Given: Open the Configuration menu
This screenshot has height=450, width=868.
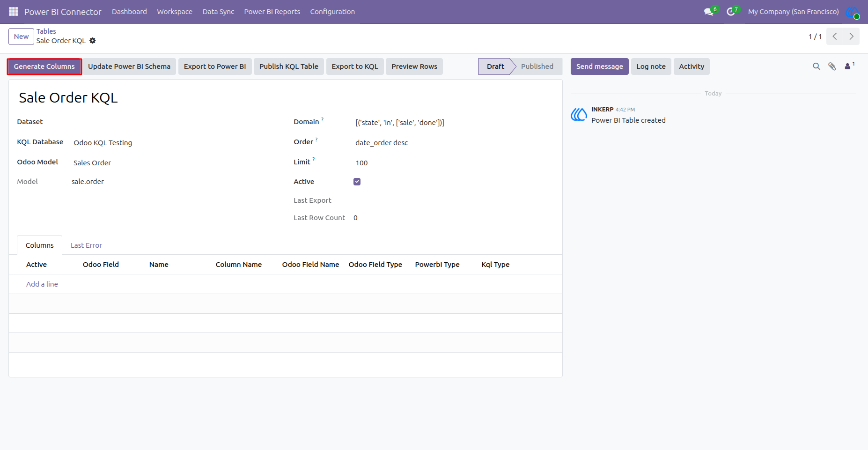Looking at the screenshot, I should point(332,12).
